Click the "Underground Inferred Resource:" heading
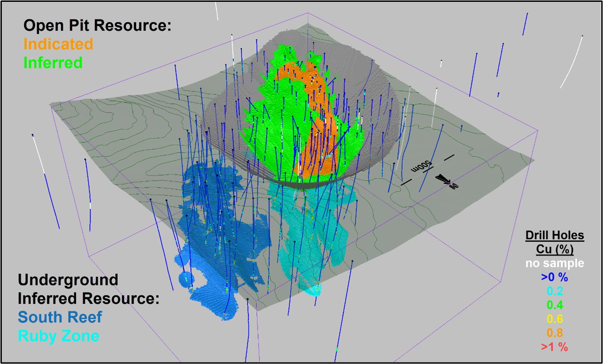This screenshot has height=364, width=603. [88, 289]
